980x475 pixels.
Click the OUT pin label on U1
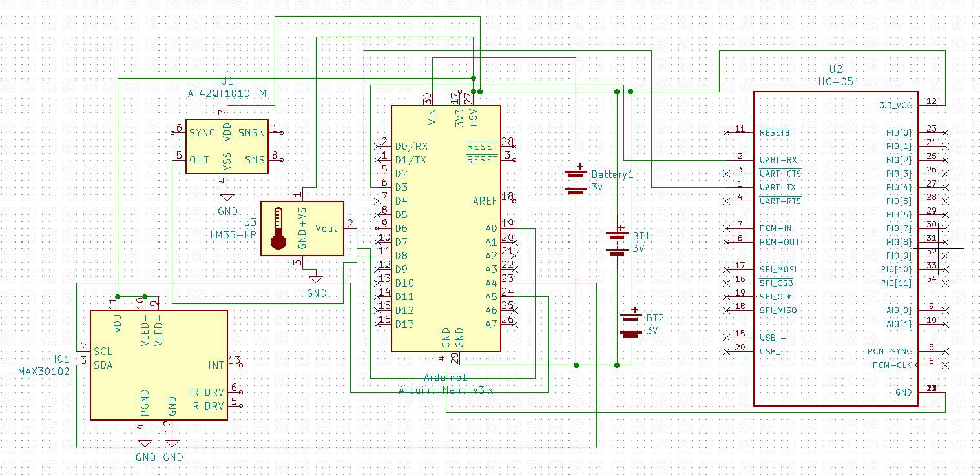[199, 159]
